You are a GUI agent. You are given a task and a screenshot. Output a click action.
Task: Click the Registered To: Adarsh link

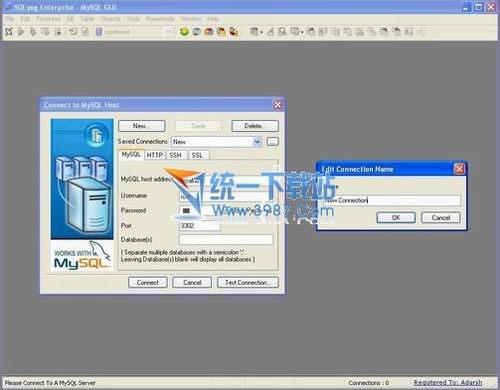pyautogui.click(x=448, y=383)
